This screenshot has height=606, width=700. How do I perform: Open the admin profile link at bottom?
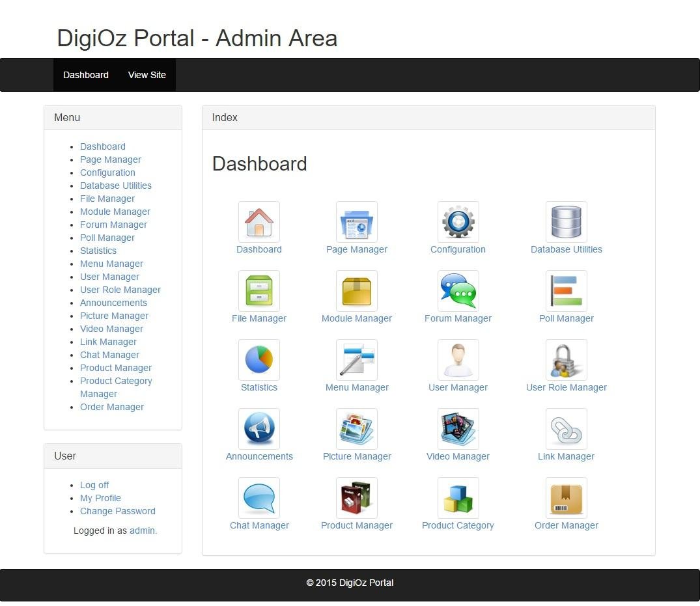142,530
